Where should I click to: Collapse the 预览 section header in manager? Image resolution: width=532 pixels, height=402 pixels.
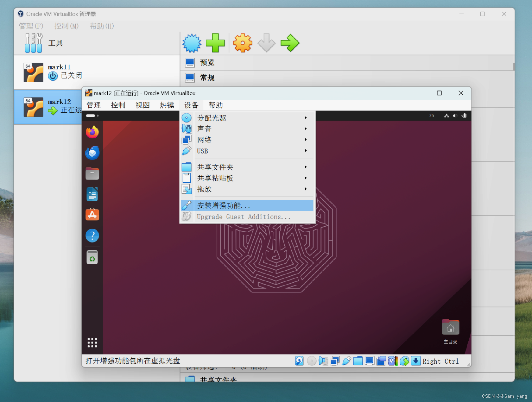click(x=347, y=63)
